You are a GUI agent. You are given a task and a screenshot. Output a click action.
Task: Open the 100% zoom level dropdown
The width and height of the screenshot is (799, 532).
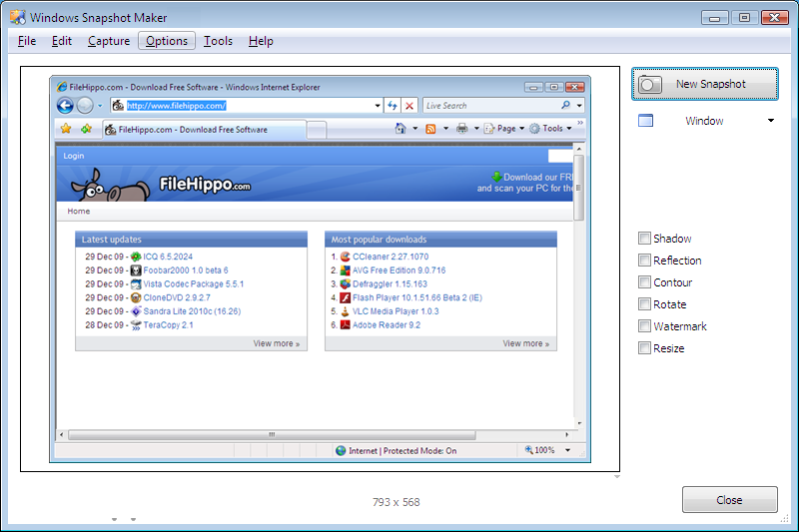pos(567,450)
